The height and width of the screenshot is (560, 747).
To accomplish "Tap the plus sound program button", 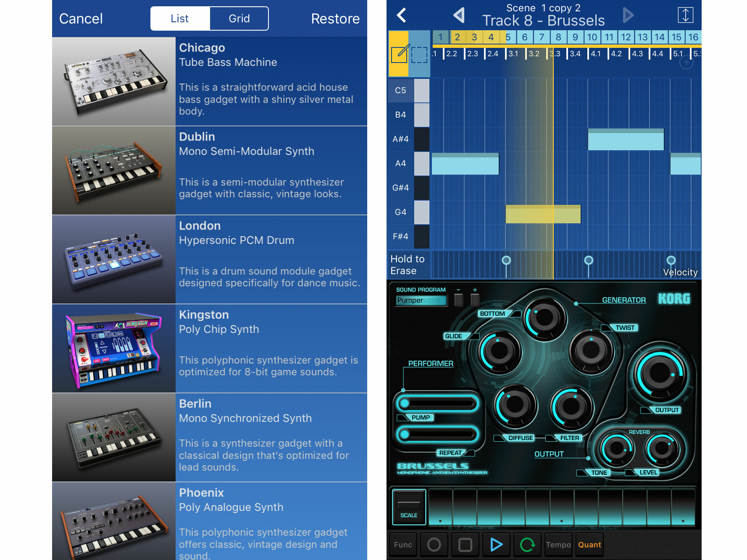I will click(475, 299).
